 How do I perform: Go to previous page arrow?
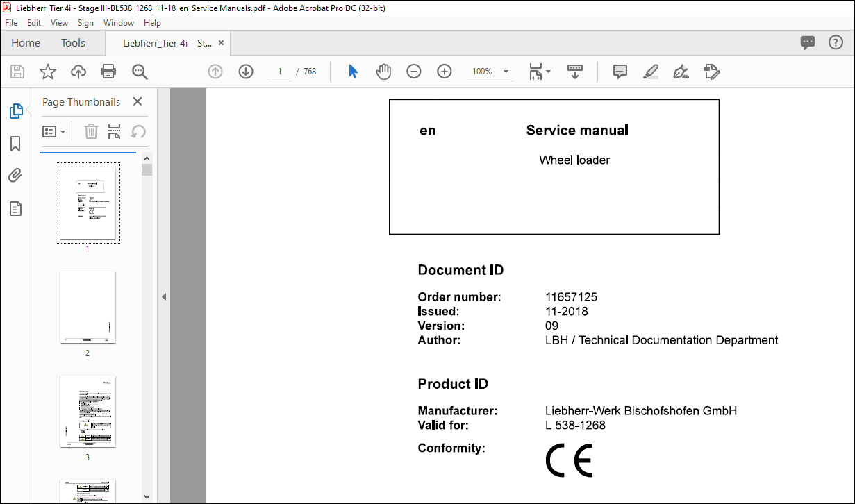pyautogui.click(x=215, y=72)
